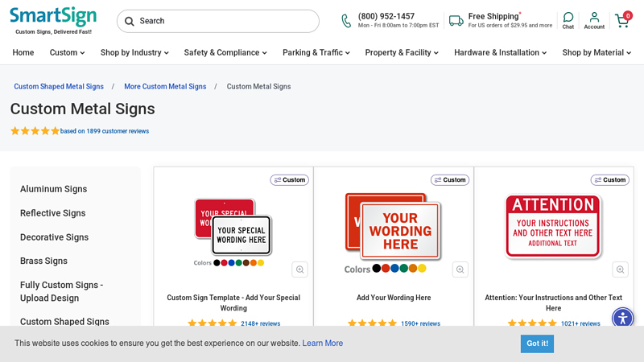Open the shopping cart icon
Image resolution: width=644 pixels, height=362 pixels.
(622, 21)
